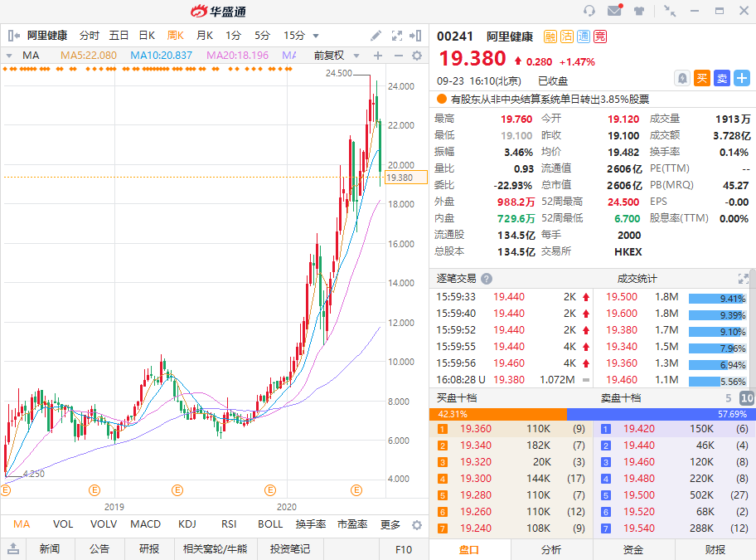Click the blue Sell button
756x560 pixels.
[722, 78]
